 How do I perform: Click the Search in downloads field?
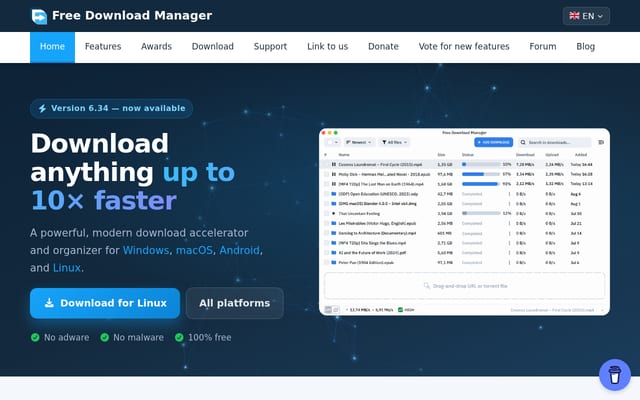[555, 142]
